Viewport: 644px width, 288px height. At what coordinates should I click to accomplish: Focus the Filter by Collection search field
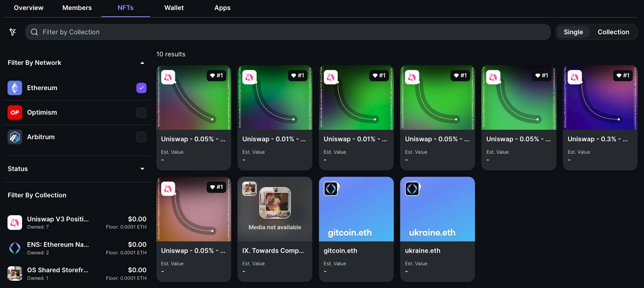click(x=288, y=32)
